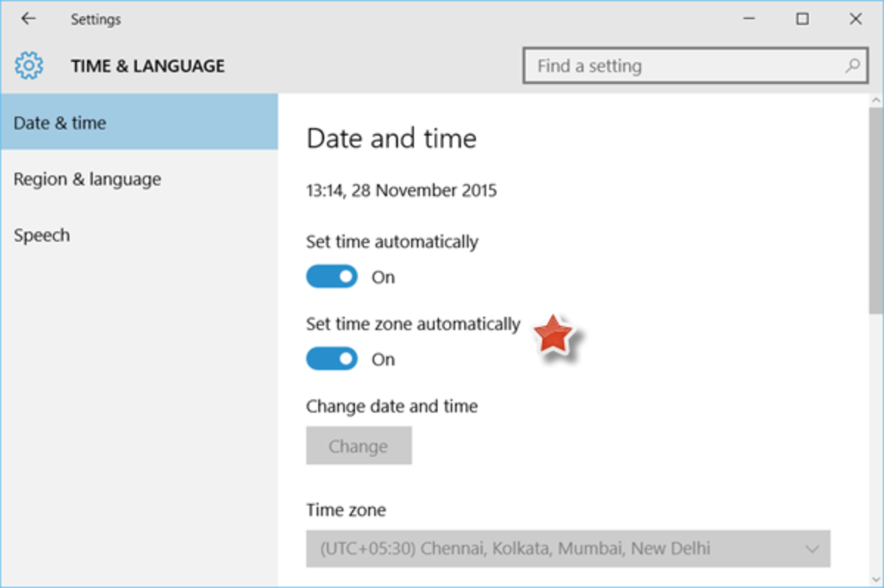The image size is (884, 588).
Task: Close the Settings window
Action: 855,19
